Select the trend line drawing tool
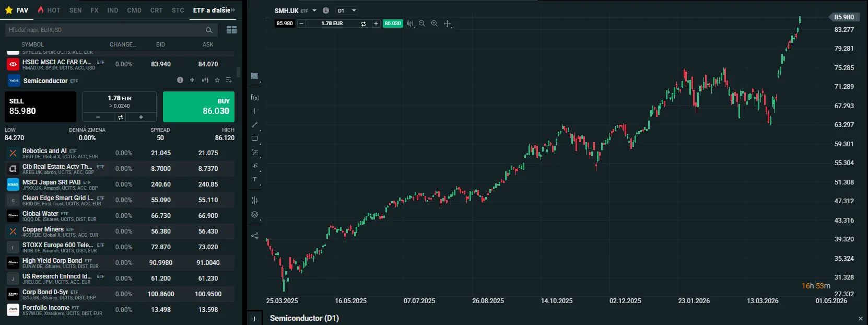Image resolution: width=868 pixels, height=325 pixels. pyautogui.click(x=254, y=125)
